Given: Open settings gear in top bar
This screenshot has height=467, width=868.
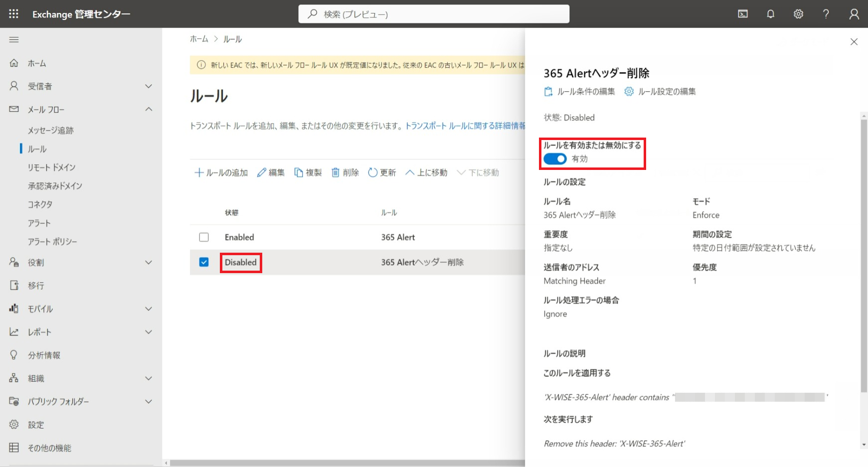Looking at the screenshot, I should (798, 14).
